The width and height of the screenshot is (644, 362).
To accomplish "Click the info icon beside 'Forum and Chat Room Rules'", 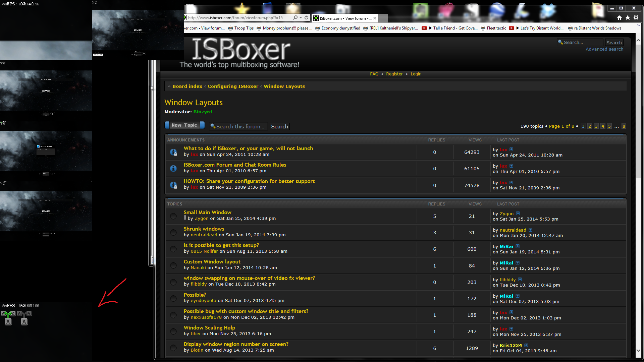I will pyautogui.click(x=173, y=169).
